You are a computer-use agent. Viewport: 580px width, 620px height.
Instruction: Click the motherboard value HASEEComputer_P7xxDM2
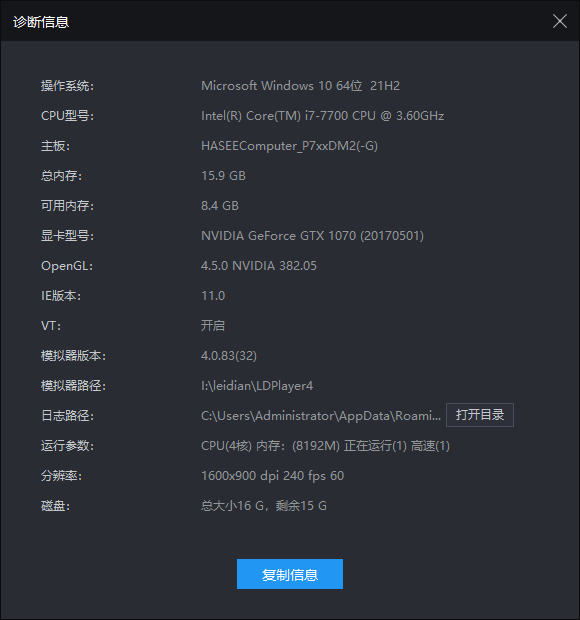tap(289, 146)
